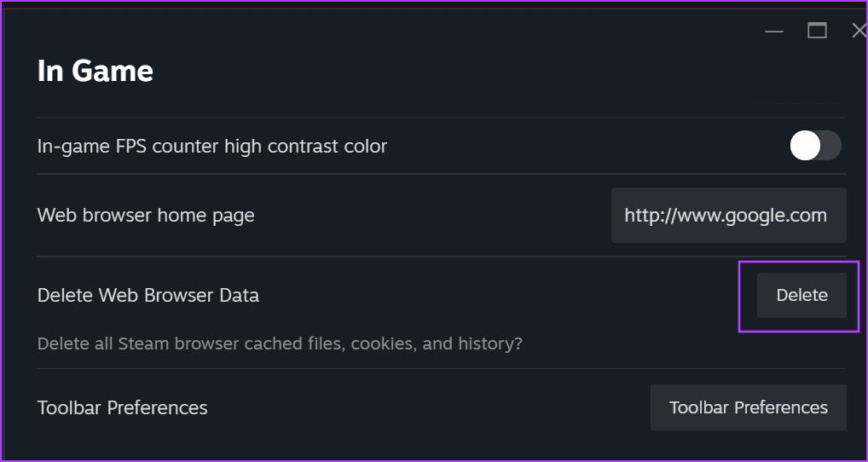
Task: Toggle the In-game FPS counter high contrast switch
Action: point(815,146)
